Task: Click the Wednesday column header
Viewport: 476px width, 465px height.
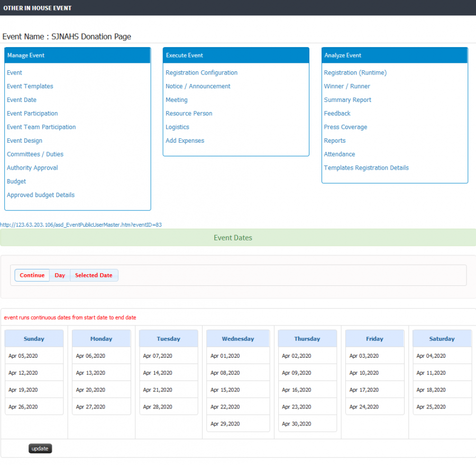Action: pyautogui.click(x=238, y=339)
